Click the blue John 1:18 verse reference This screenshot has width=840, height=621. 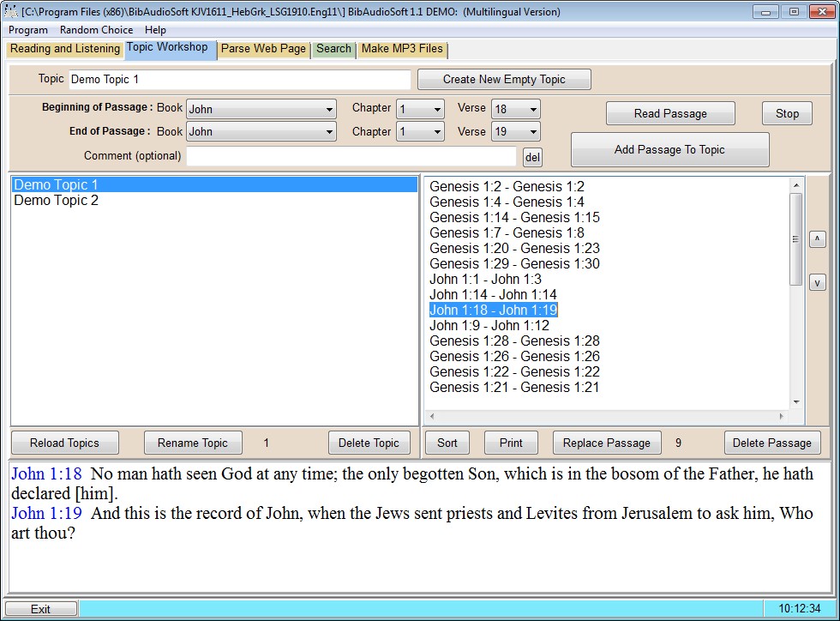pos(46,474)
